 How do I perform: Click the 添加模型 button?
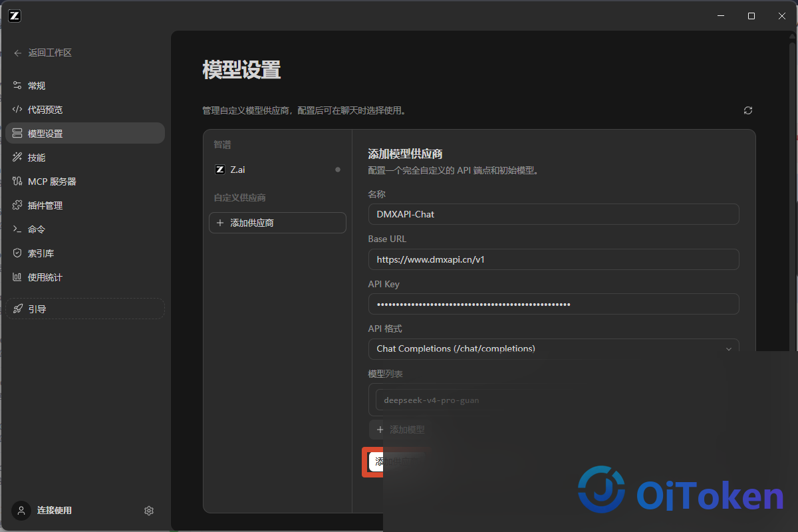point(400,430)
